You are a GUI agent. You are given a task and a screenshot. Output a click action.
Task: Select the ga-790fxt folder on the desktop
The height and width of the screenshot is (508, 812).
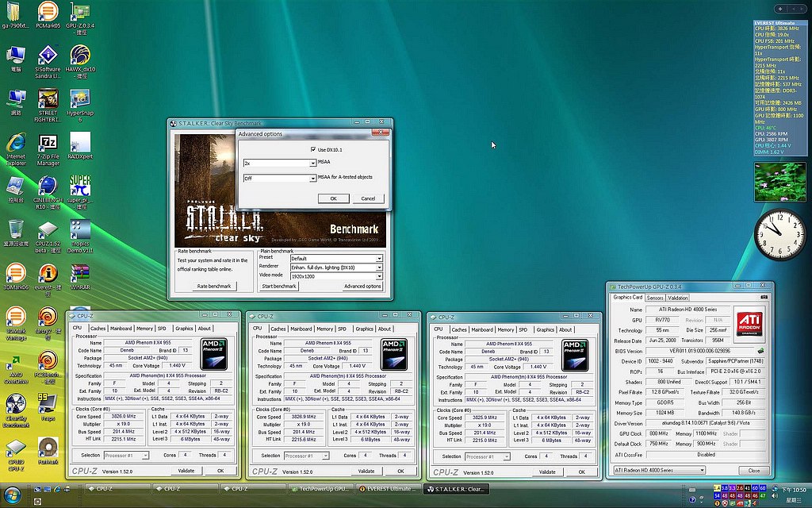pyautogui.click(x=15, y=16)
